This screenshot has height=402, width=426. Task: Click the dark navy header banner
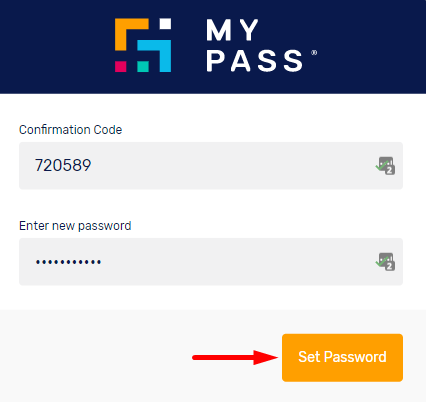[213, 47]
